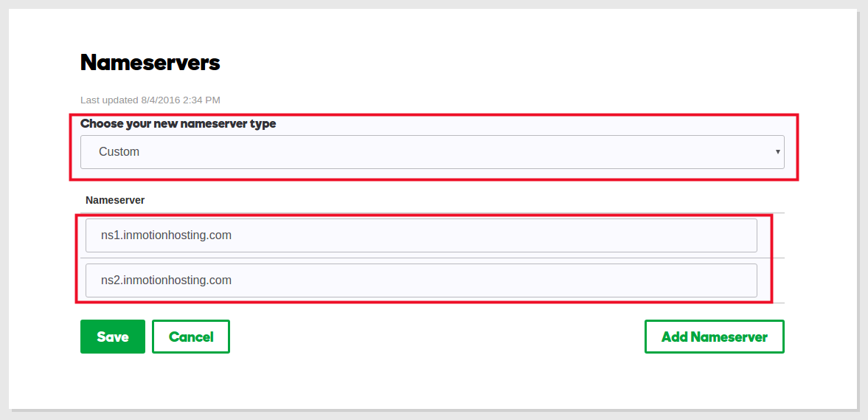Viewport: 868px width, 420px height.
Task: Click into the ns1.inmotionhosting.com field
Action: (x=421, y=235)
